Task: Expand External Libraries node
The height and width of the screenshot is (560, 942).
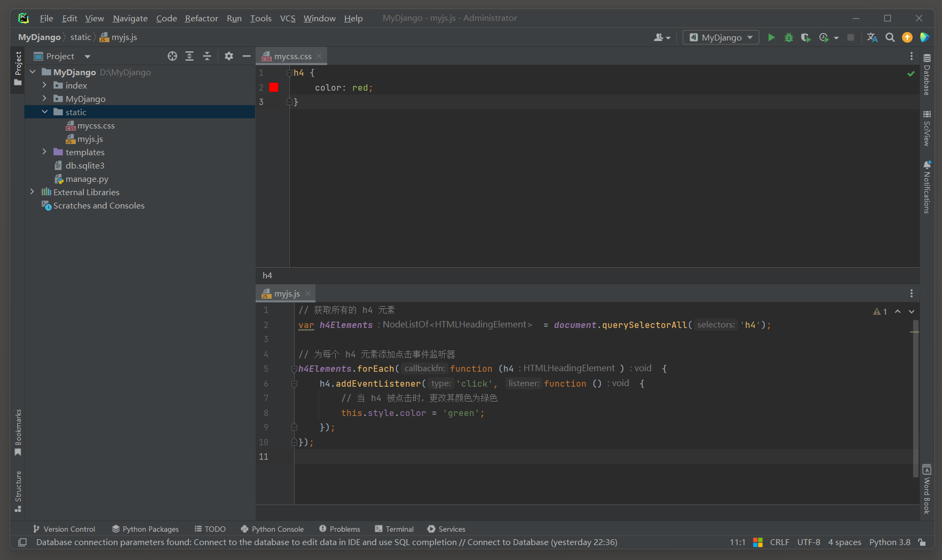Action: 33,192
